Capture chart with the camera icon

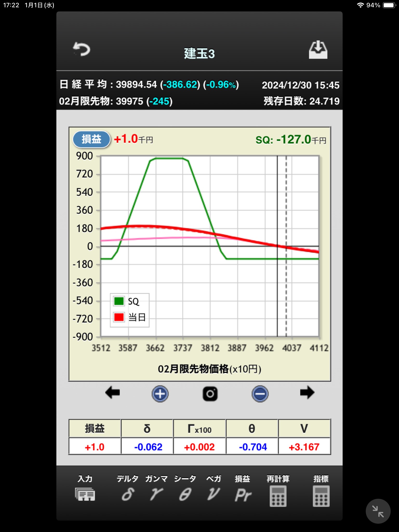[x=210, y=394]
